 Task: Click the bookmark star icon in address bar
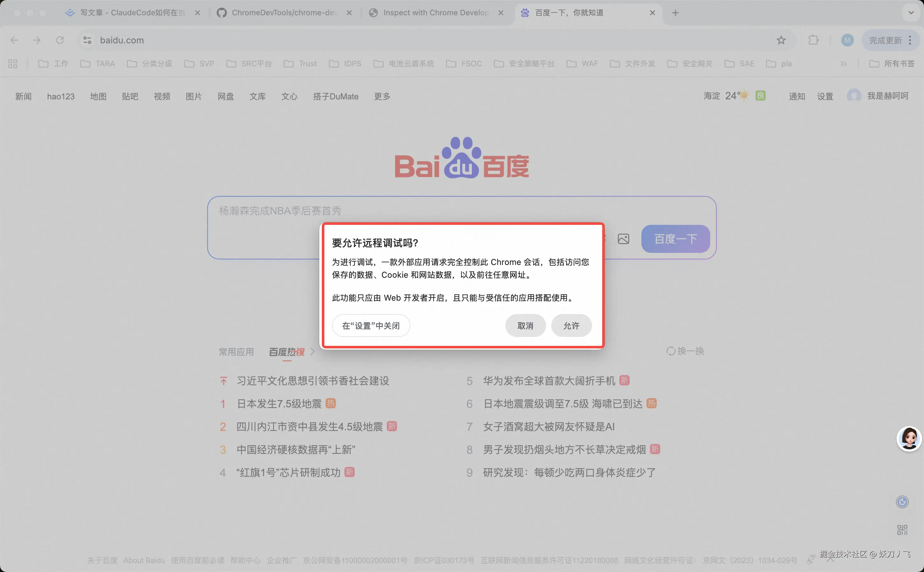click(781, 40)
